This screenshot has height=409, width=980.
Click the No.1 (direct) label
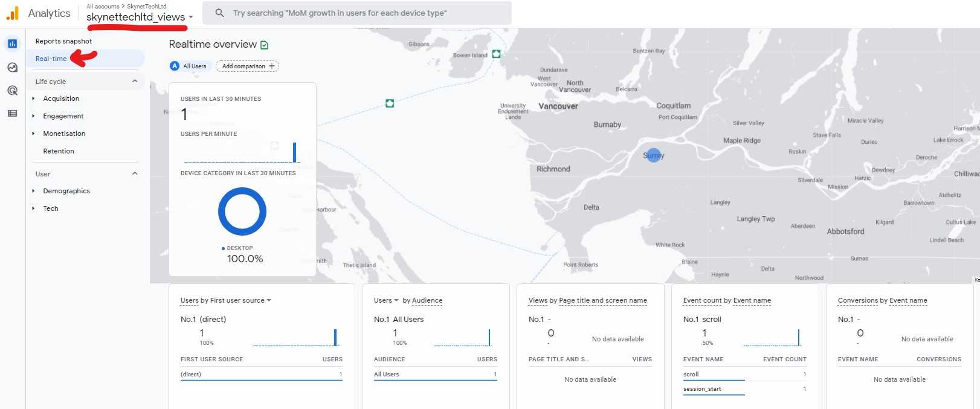[x=203, y=319]
